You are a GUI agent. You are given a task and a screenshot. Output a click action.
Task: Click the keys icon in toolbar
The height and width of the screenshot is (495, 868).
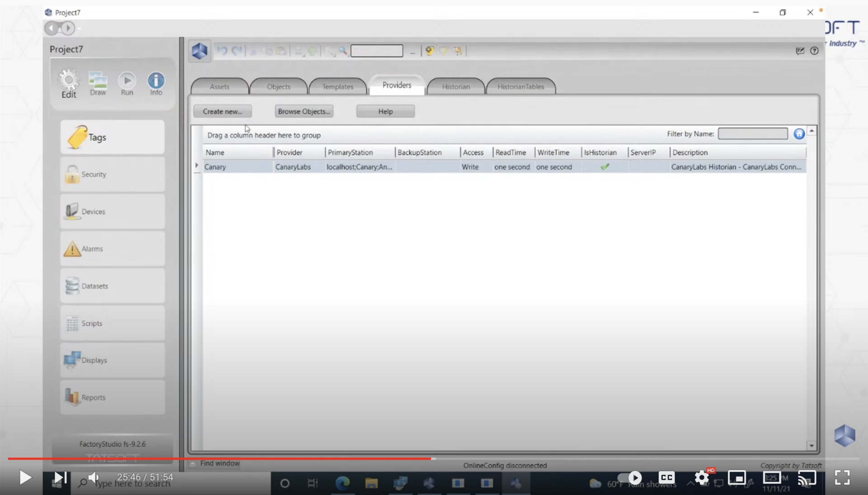[458, 51]
